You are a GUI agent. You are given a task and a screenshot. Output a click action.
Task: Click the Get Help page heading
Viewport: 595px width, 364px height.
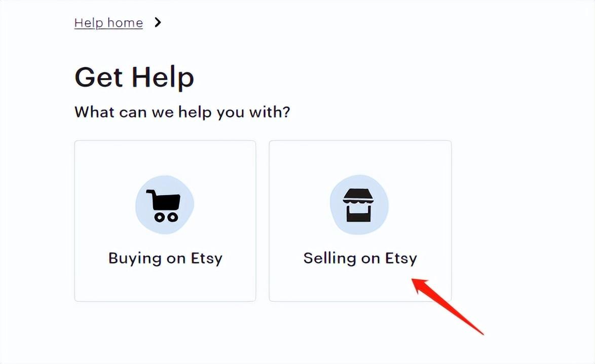tap(134, 77)
